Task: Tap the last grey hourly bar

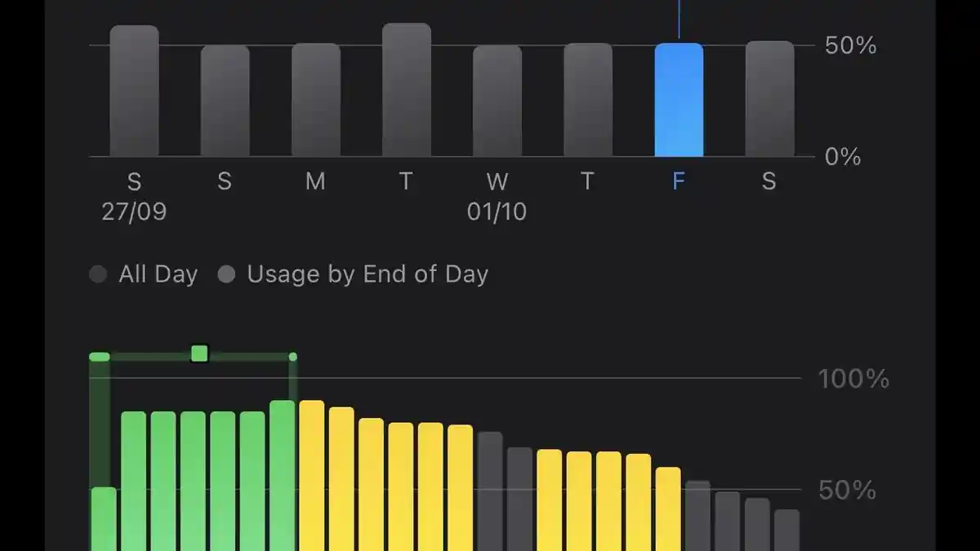Action: pyautogui.click(x=786, y=530)
